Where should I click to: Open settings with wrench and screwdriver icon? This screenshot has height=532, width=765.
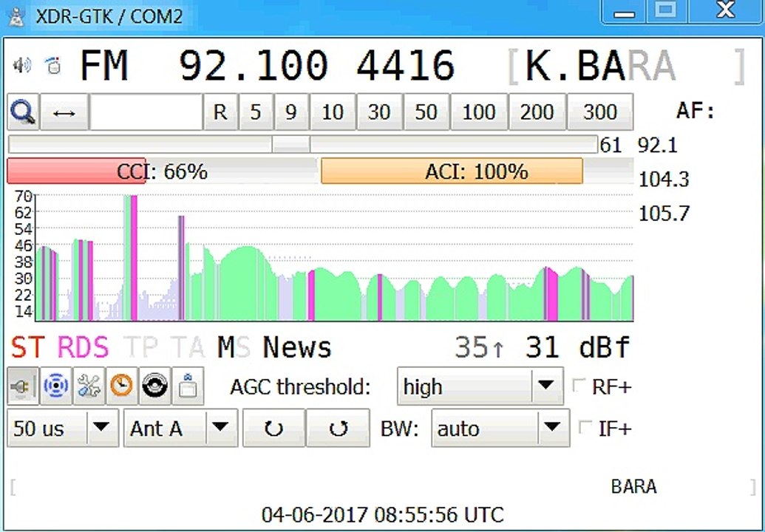coord(89,386)
